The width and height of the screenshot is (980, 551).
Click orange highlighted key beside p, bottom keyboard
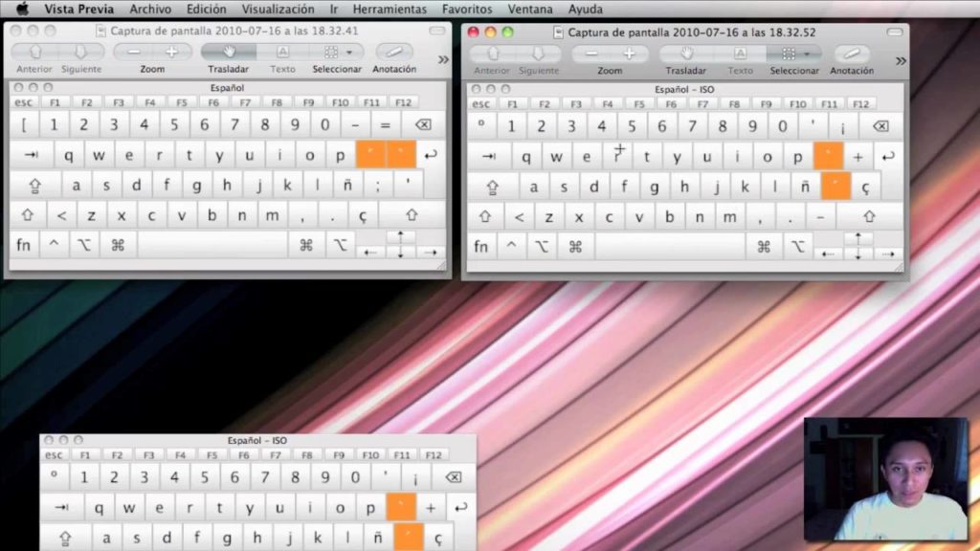pos(401,507)
